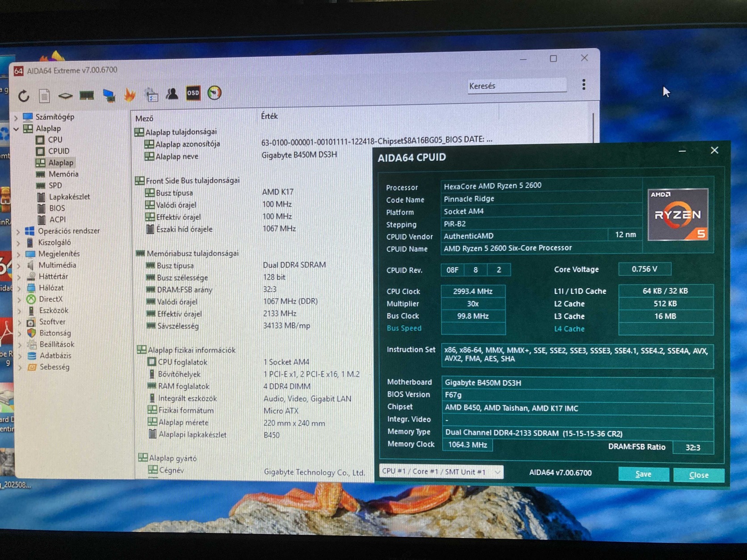Select BIOS in the tree
The image size is (747, 560).
tap(57, 208)
